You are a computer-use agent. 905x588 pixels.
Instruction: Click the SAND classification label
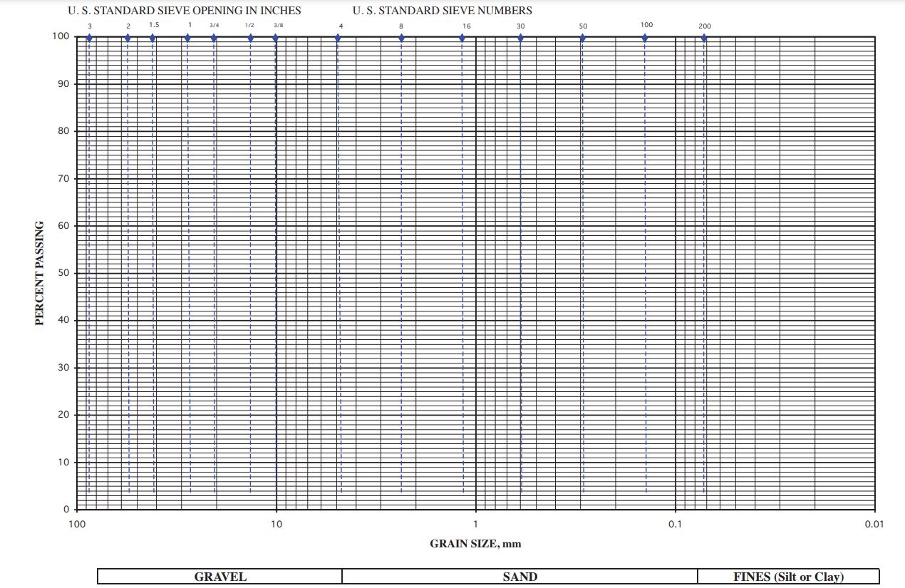click(520, 577)
